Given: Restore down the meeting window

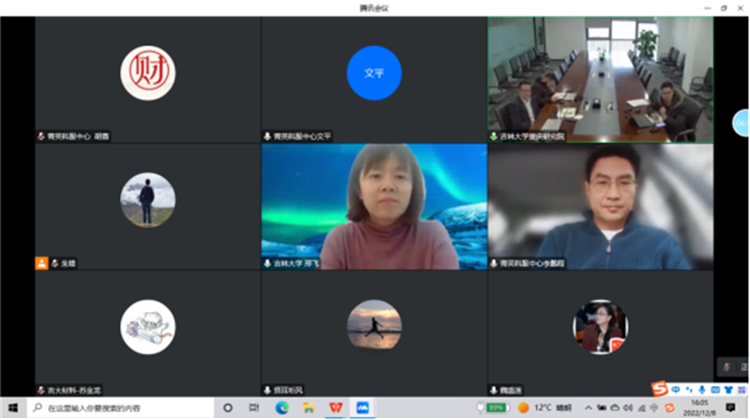Looking at the screenshot, I should coord(724,8).
